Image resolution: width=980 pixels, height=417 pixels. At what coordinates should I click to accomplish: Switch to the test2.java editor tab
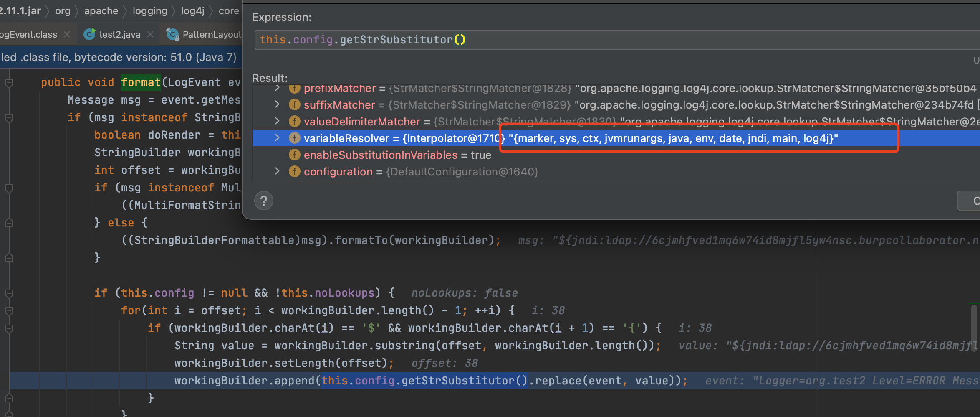(120, 34)
